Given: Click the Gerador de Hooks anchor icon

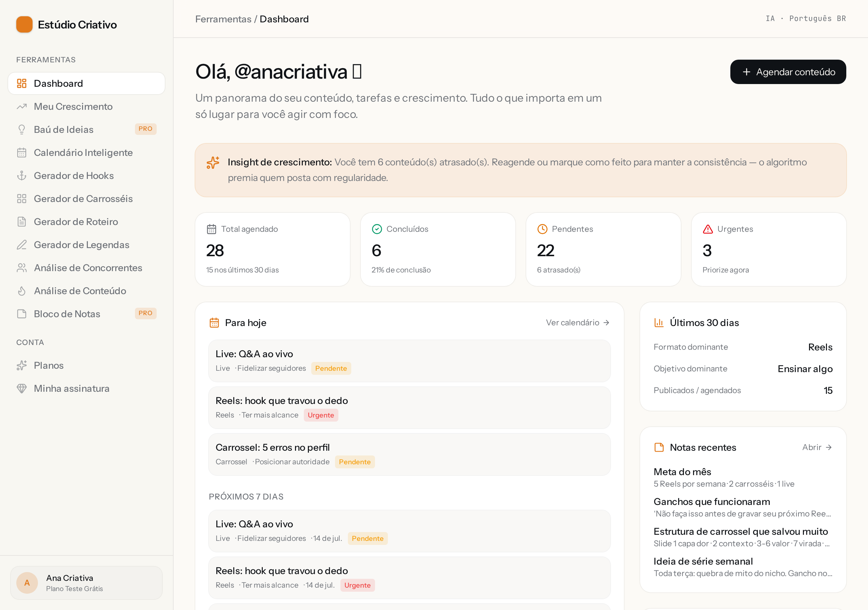Looking at the screenshot, I should pos(22,176).
